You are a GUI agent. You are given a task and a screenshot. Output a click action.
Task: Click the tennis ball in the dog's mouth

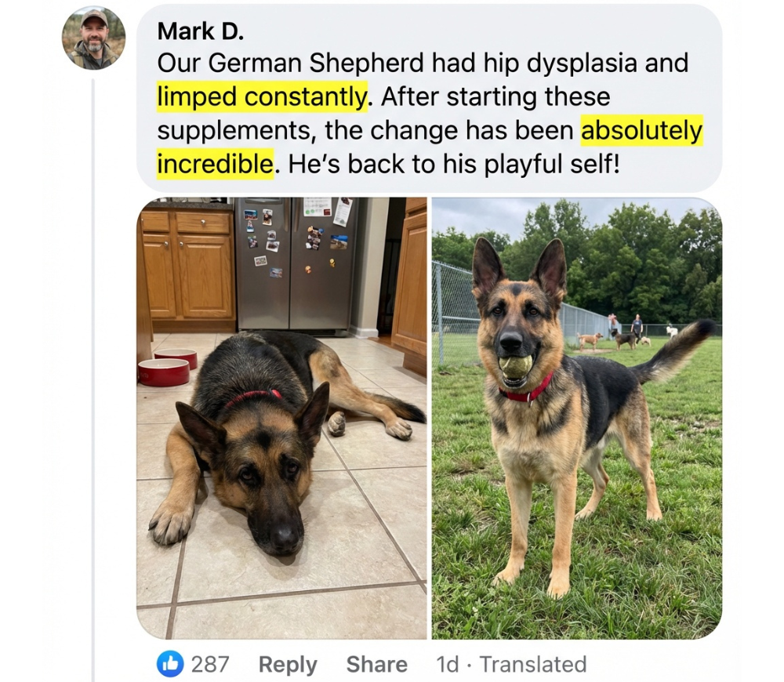point(516,367)
